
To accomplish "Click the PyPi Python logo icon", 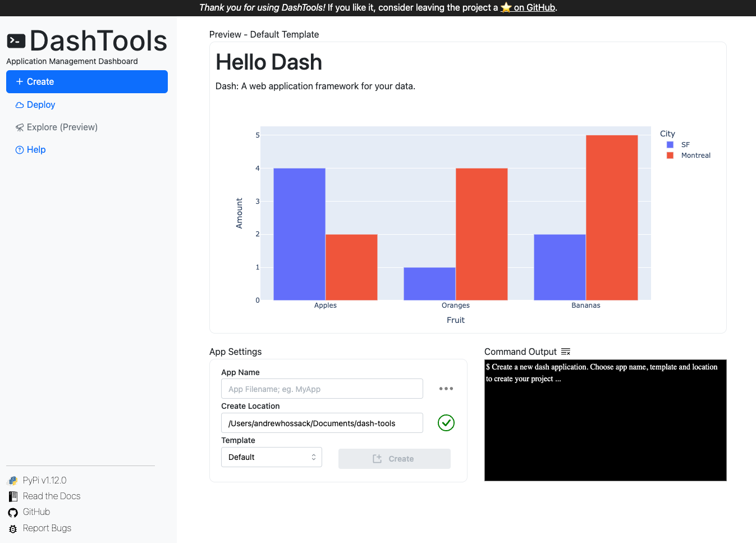I will 13,481.
